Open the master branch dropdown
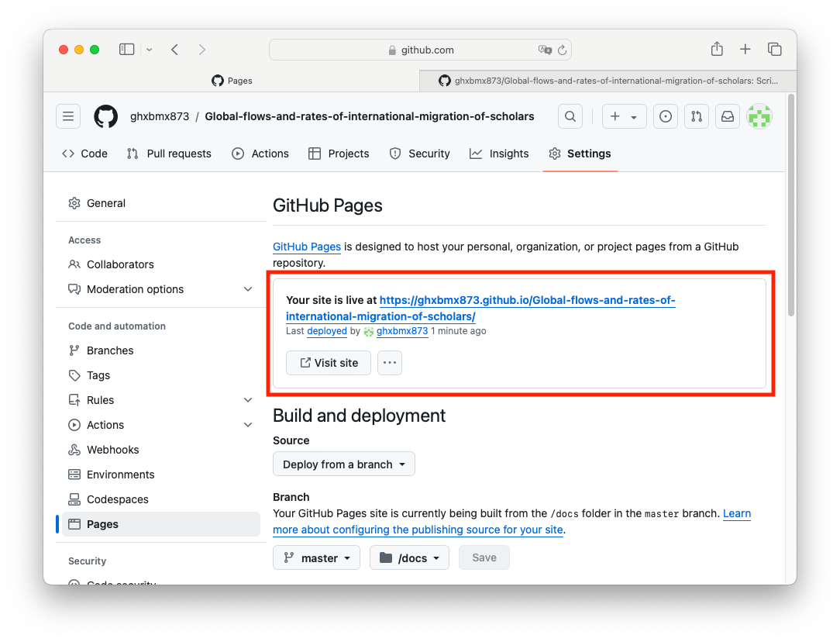 pyautogui.click(x=317, y=558)
